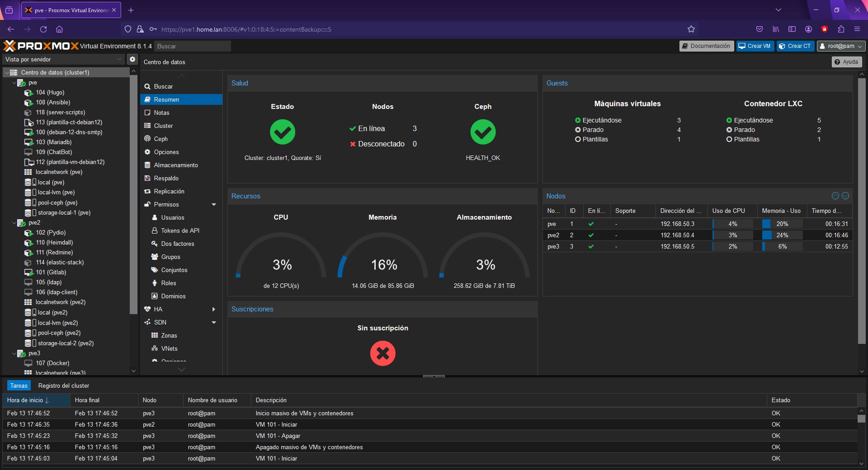Image resolution: width=868 pixels, height=470 pixels.
Task: Open the Ceph menu entry
Action: point(181,139)
